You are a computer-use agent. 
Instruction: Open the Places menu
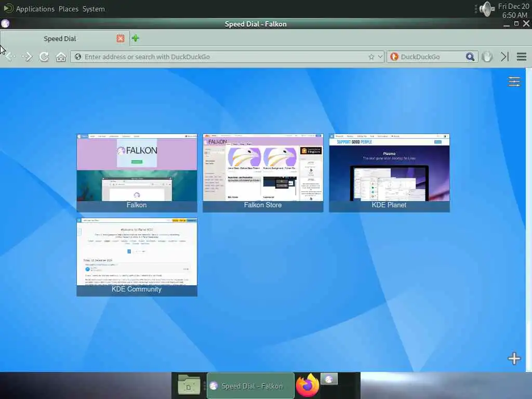pyautogui.click(x=69, y=9)
